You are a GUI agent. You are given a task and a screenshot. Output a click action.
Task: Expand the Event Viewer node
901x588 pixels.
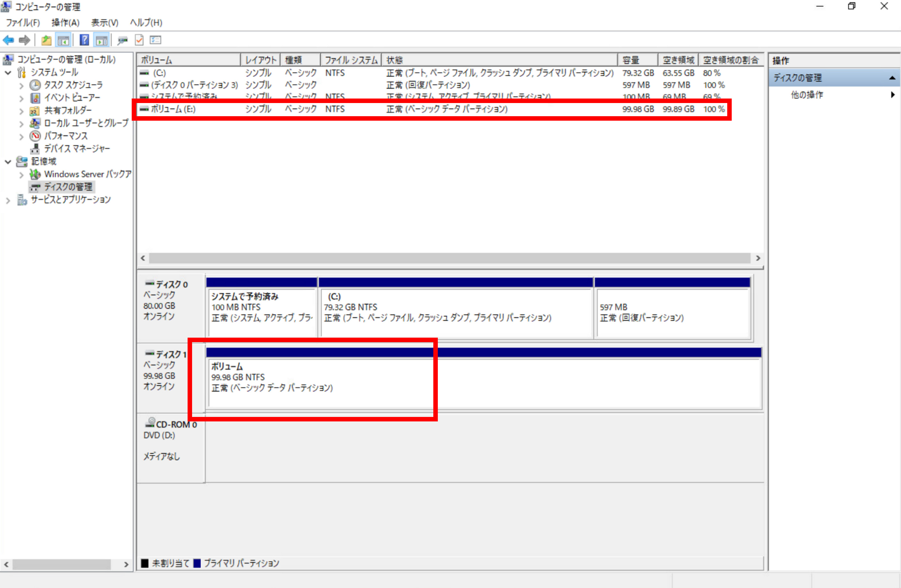(21, 99)
